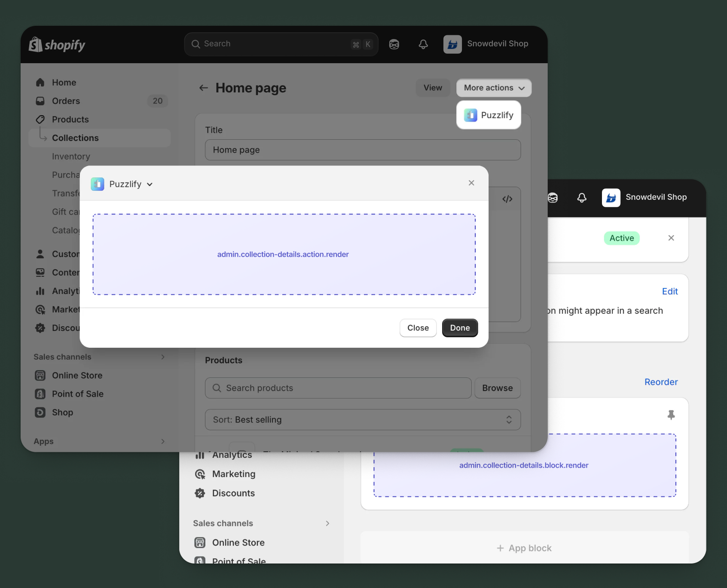Image resolution: width=727 pixels, height=588 pixels.
Task: Dismiss the Active card X in back window
Action: pos(671,238)
